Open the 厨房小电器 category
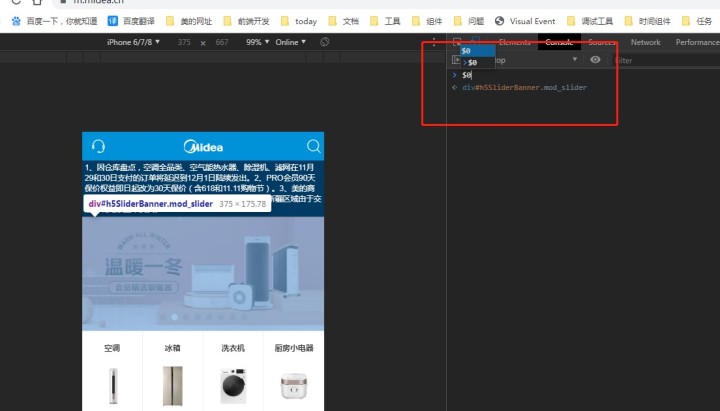This screenshot has width=720, height=411. click(x=294, y=348)
